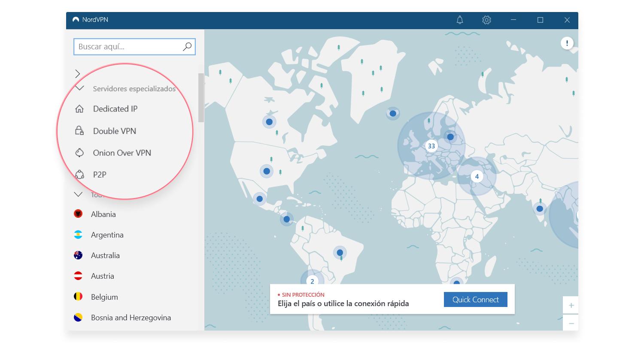The height and width of the screenshot is (343, 644).
Task: Click the Belgium flag icon
Action: [x=78, y=297]
